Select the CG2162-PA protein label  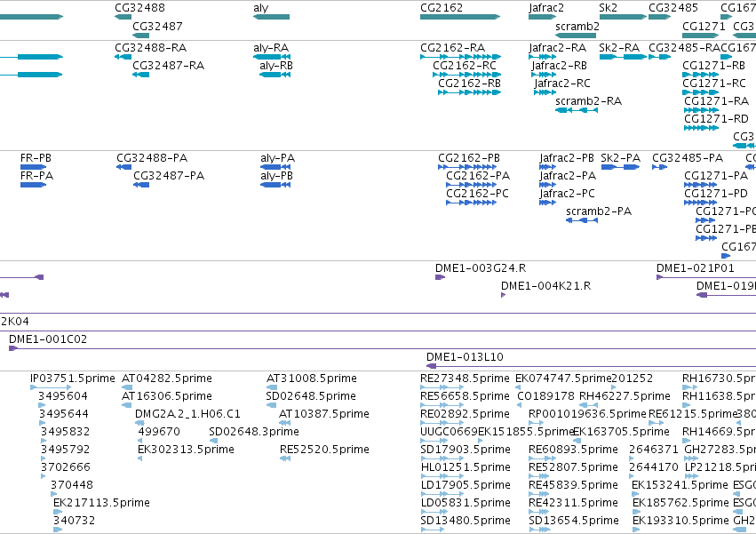pos(478,176)
